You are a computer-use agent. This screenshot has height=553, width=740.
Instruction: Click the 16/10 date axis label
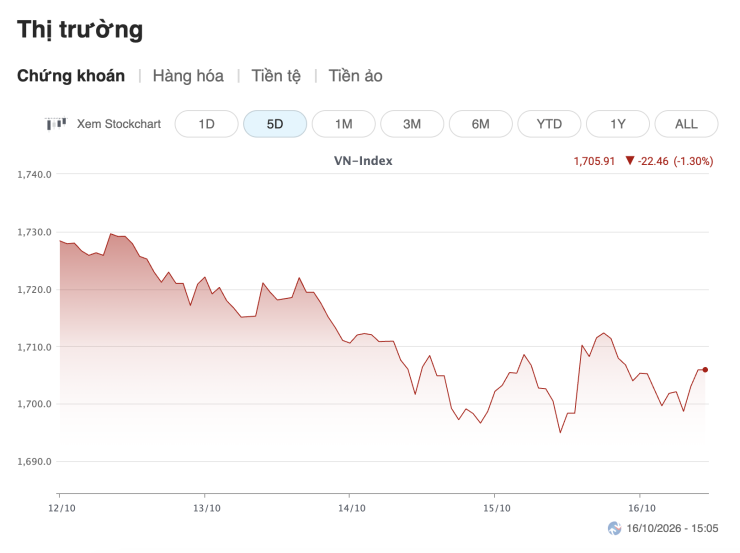click(642, 508)
